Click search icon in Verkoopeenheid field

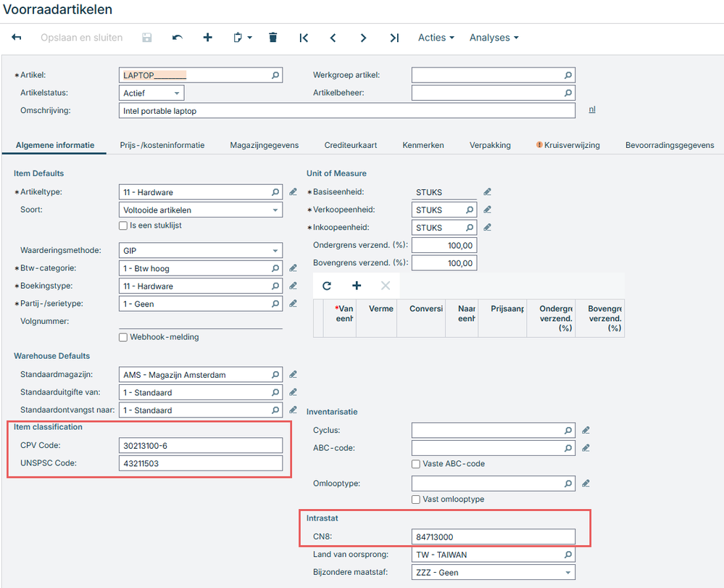[470, 210]
